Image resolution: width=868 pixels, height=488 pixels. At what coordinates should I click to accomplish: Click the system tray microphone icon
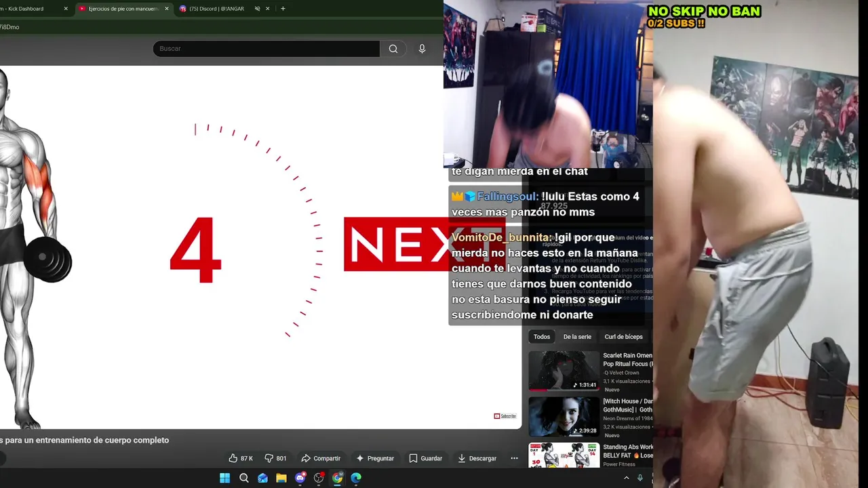coord(639,478)
